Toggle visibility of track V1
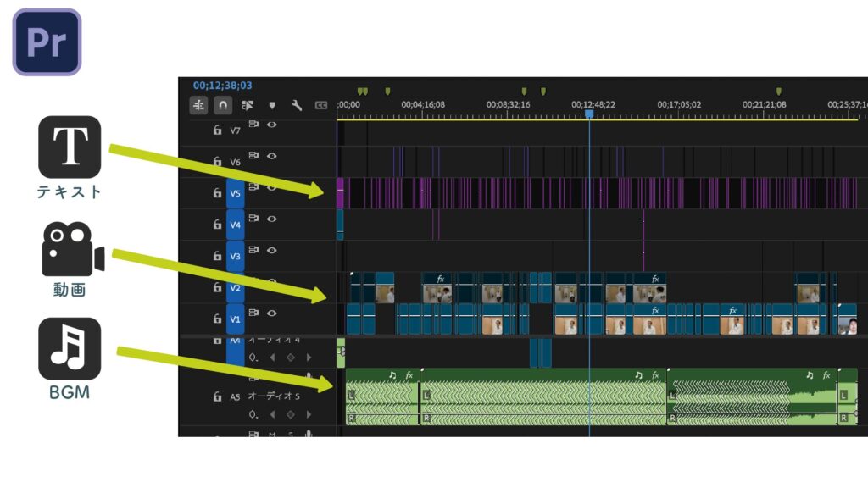The width and height of the screenshot is (868, 488). click(x=272, y=313)
